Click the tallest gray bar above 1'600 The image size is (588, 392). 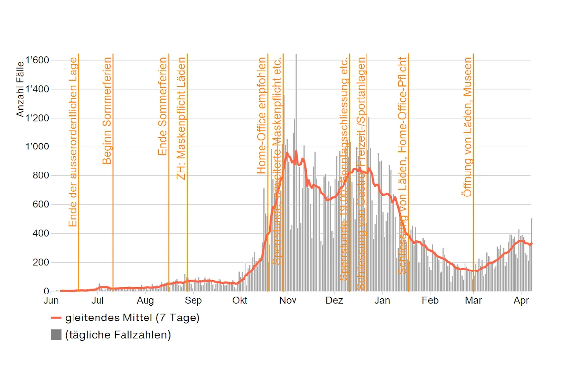click(x=296, y=172)
